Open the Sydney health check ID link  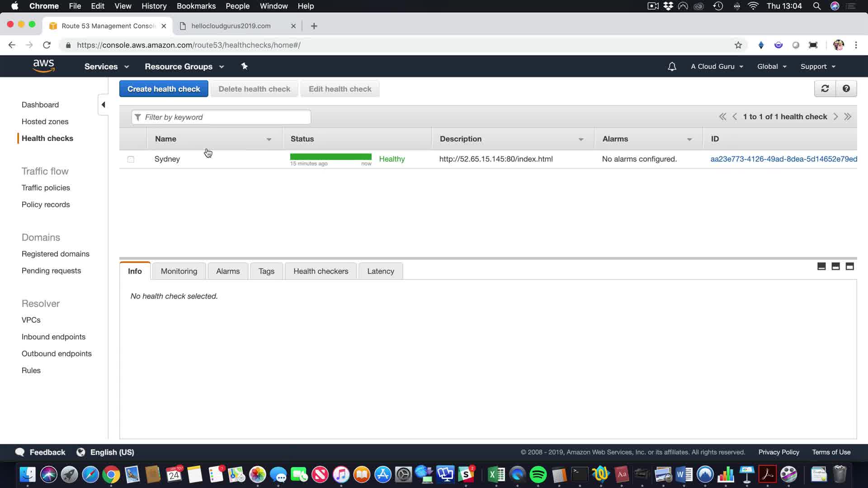point(783,159)
